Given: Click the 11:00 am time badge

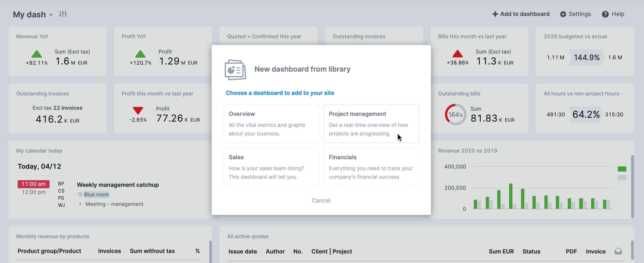Looking at the screenshot, I should [34, 184].
